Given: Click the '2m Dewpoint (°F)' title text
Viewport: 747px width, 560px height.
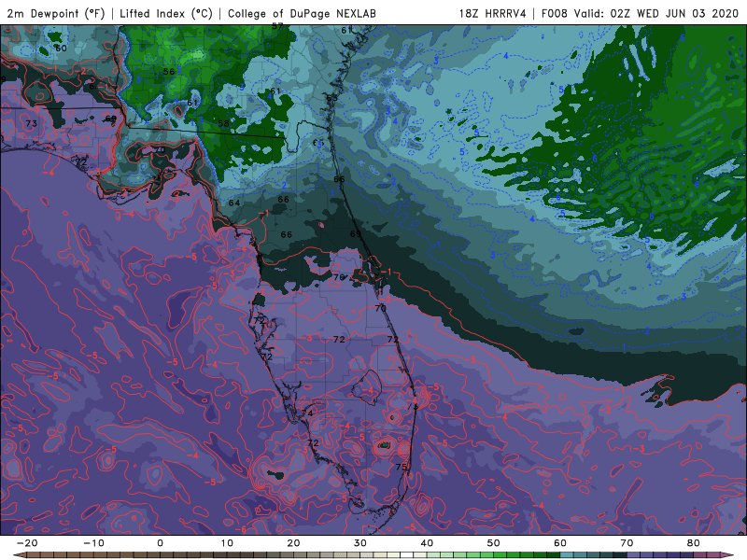Looking at the screenshot, I should click(x=56, y=13).
